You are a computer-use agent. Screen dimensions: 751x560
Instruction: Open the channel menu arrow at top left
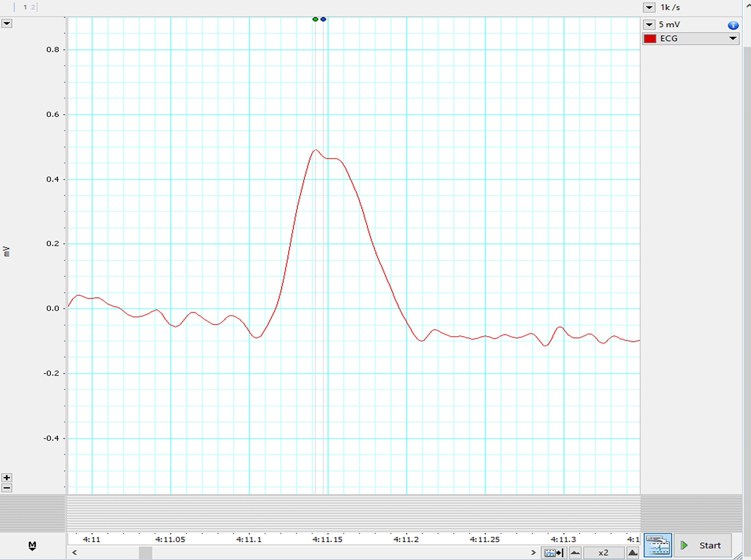(7, 24)
